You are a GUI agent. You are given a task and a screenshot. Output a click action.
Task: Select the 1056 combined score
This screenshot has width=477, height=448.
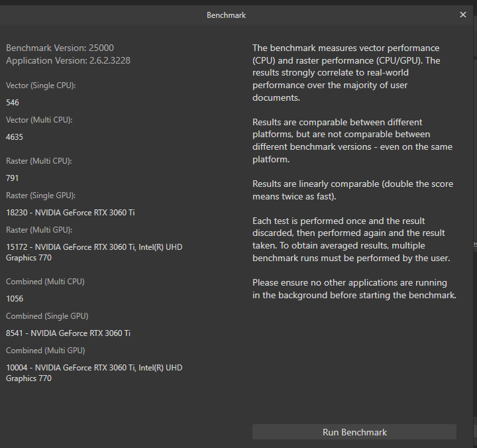[x=15, y=299]
